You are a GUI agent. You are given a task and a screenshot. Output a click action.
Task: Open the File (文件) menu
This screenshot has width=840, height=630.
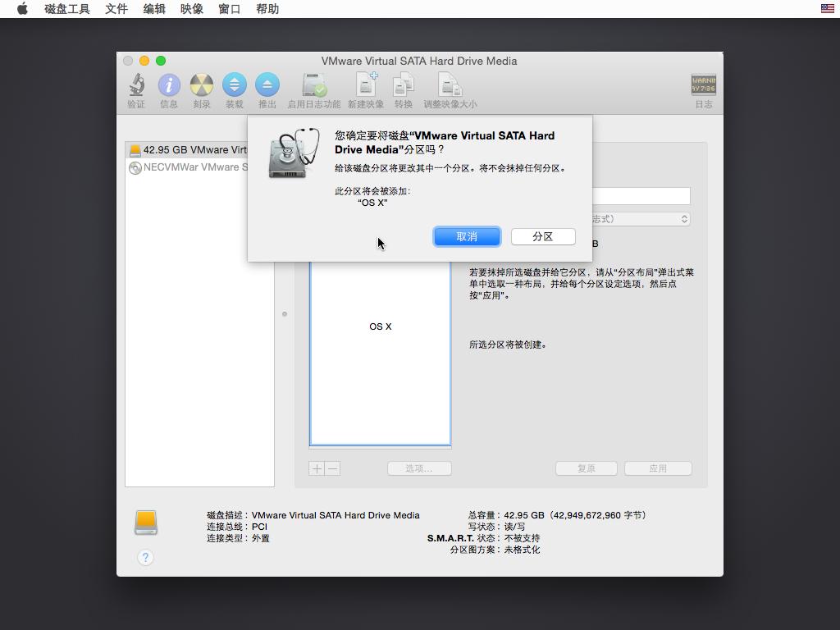tap(116, 9)
